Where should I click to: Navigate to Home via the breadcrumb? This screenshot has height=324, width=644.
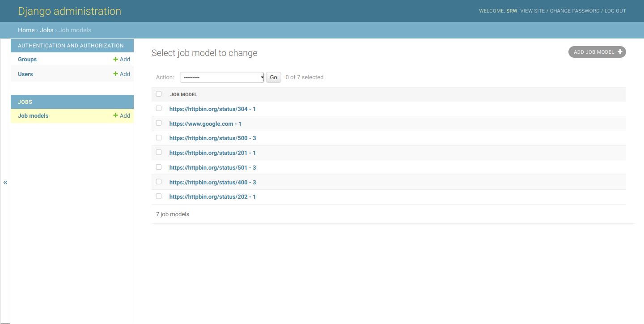coord(26,30)
